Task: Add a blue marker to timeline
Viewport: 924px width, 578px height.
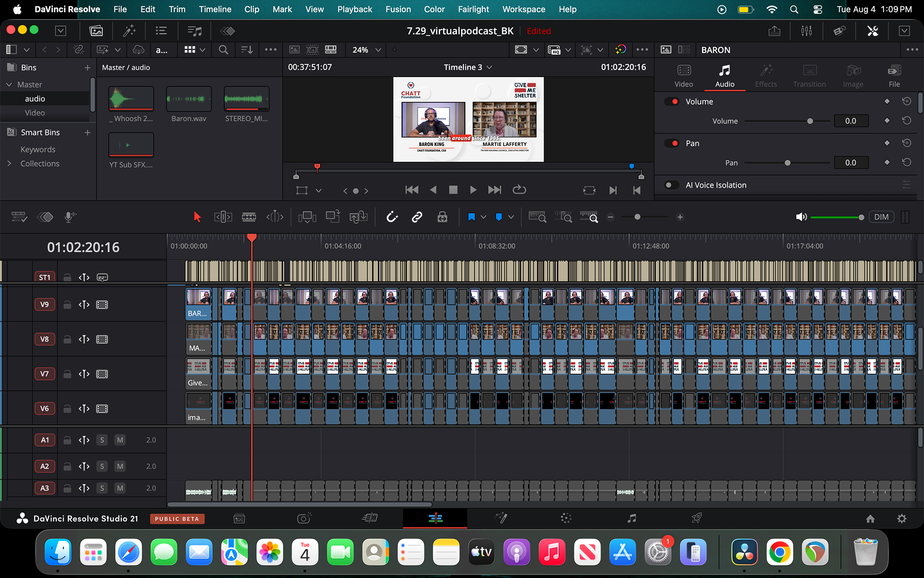Action: 499,217
